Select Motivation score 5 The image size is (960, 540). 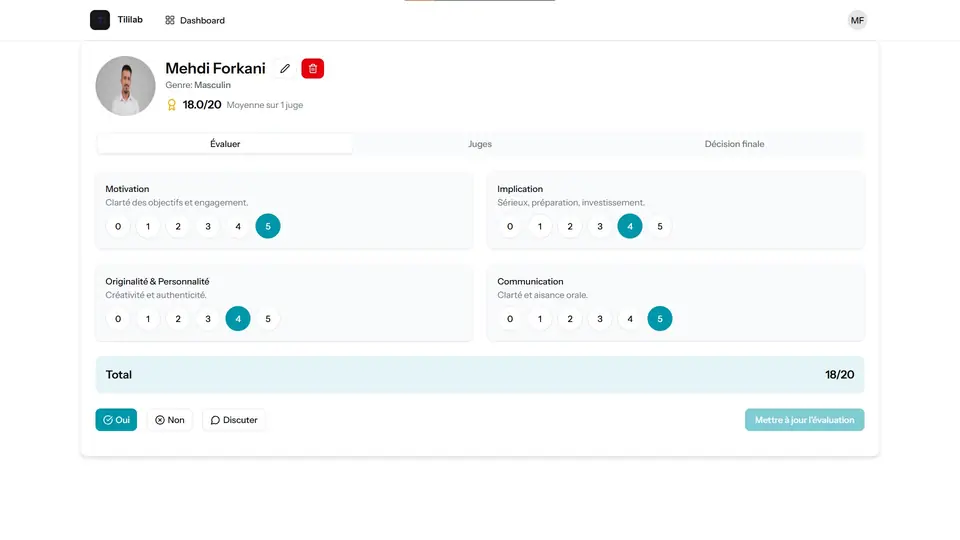[x=268, y=227]
